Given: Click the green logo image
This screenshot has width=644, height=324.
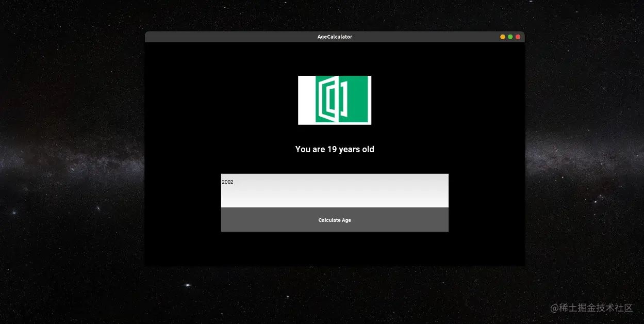Looking at the screenshot, I should (335, 100).
